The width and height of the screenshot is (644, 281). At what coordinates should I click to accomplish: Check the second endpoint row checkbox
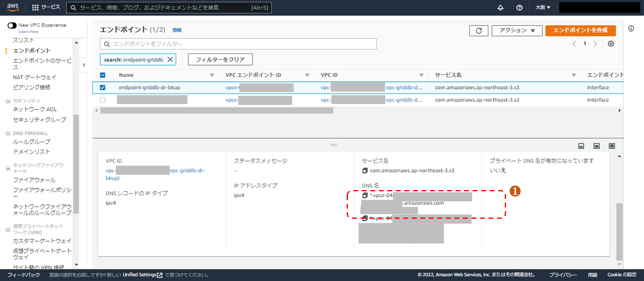point(103,100)
